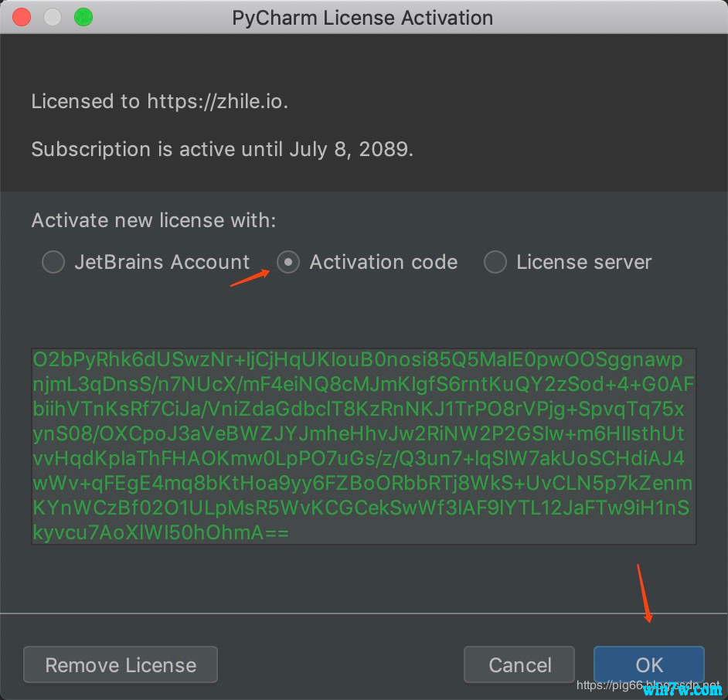Screen dimensions: 728x700
Task: Click the subscription expiry date text
Action: [223, 150]
